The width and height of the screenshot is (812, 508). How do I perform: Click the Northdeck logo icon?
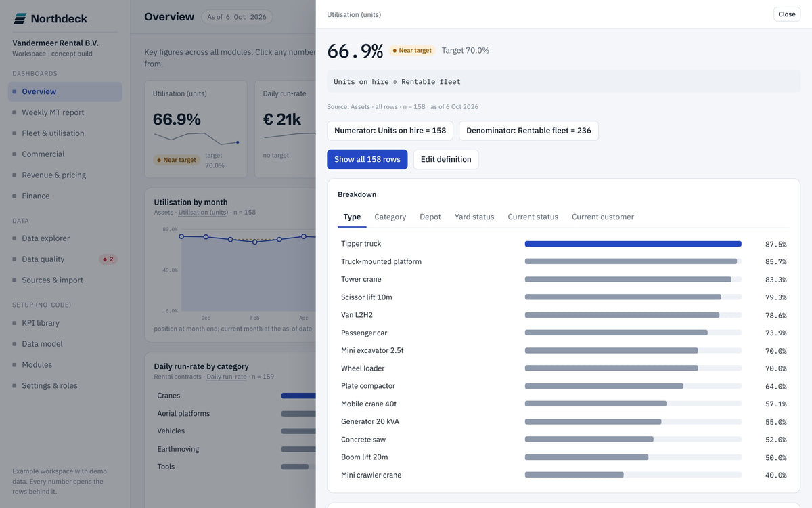pyautogui.click(x=20, y=19)
